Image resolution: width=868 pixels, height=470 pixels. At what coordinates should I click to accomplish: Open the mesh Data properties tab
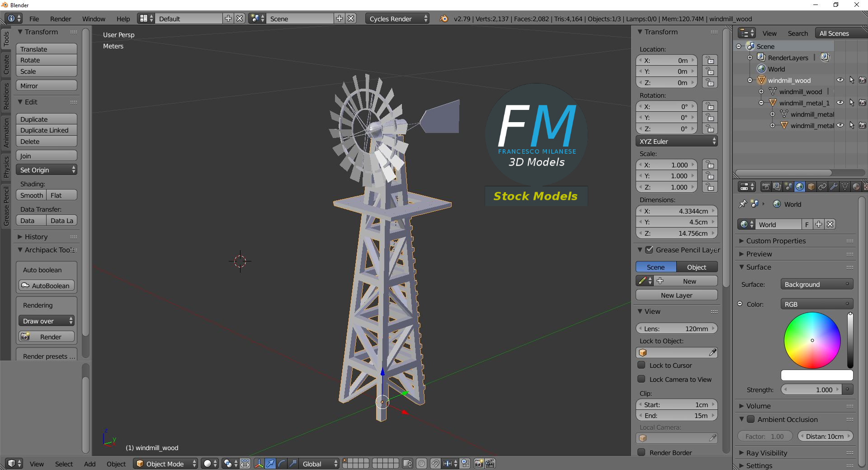(x=845, y=187)
